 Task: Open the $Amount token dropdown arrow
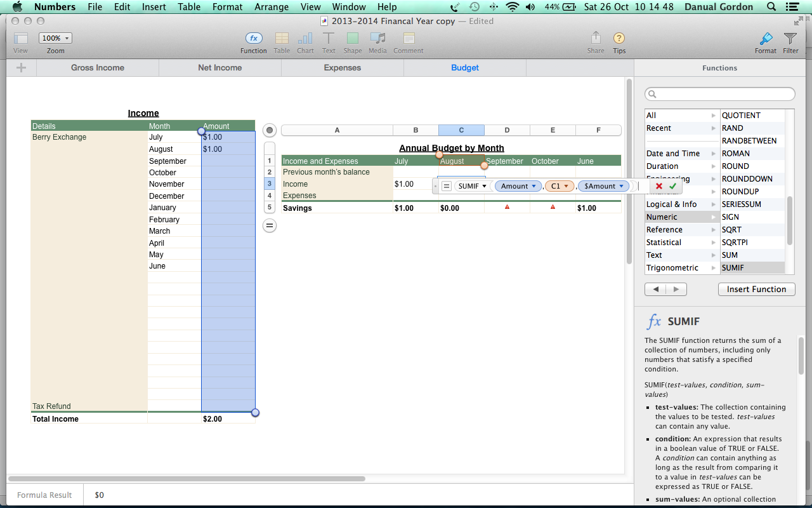pos(622,186)
